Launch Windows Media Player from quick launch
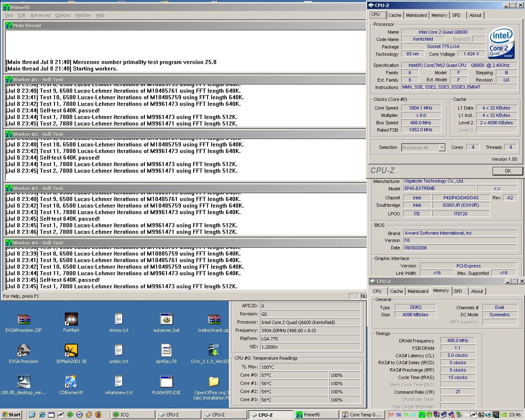Viewport: 525px width, 420px height. (80, 415)
